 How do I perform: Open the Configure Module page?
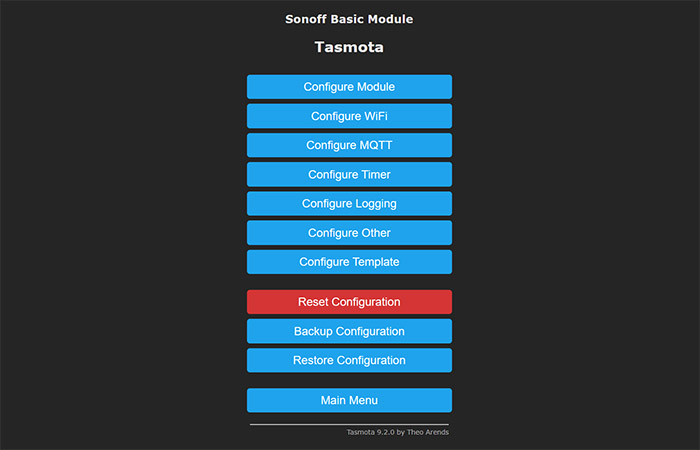(349, 87)
